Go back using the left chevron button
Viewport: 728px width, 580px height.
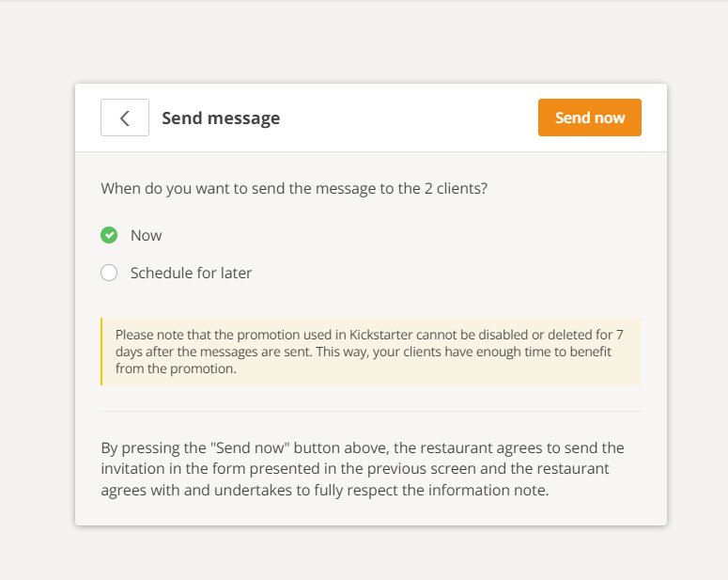[124, 118]
